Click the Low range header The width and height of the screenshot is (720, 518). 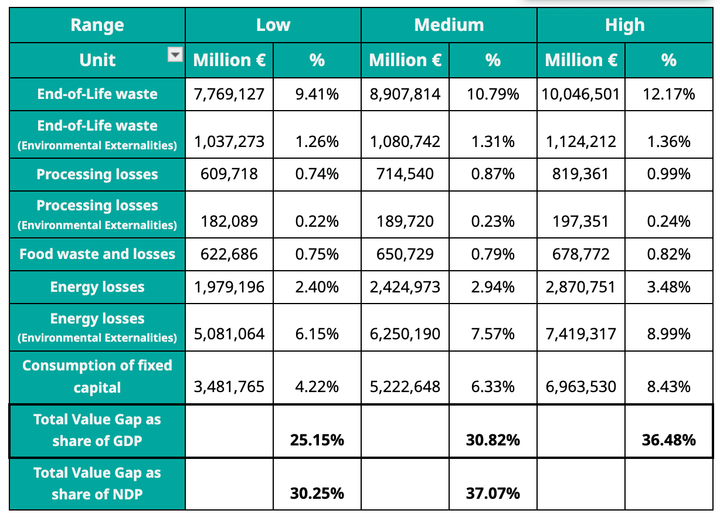[x=273, y=24]
